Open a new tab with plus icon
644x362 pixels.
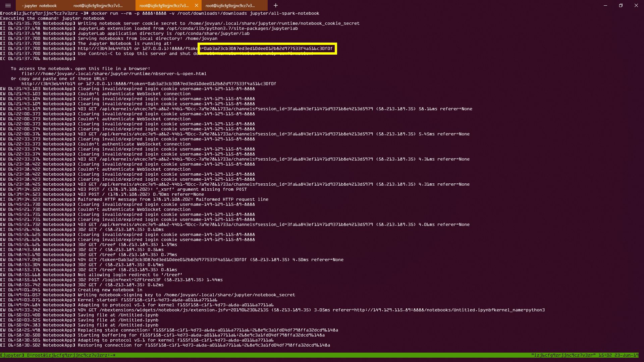point(275,5)
